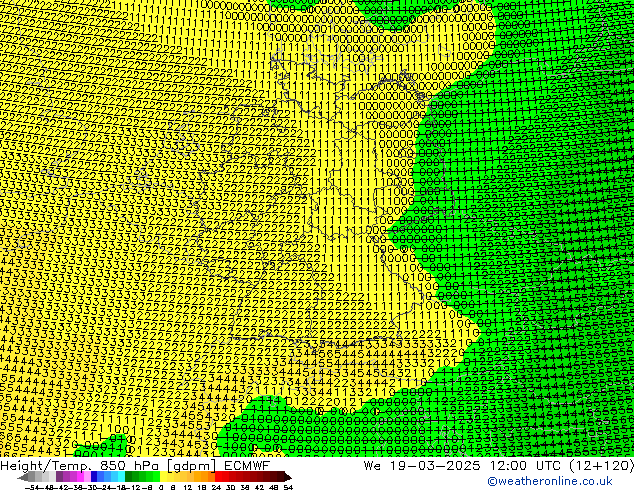Viewport: 634px width, 490px height.
Task: Click the 'We 19-03-2025 12:00 UTC (12+120)' date label
Action: coord(498,465)
